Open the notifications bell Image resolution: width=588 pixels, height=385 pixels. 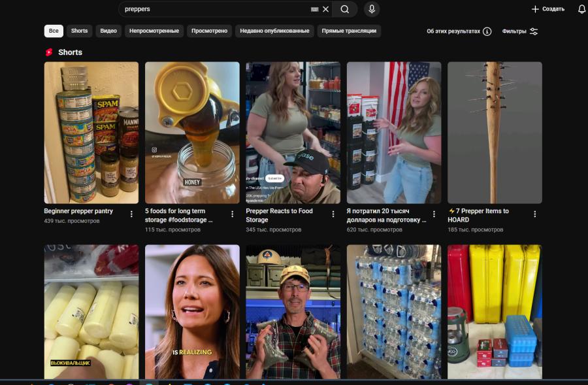[x=581, y=9]
